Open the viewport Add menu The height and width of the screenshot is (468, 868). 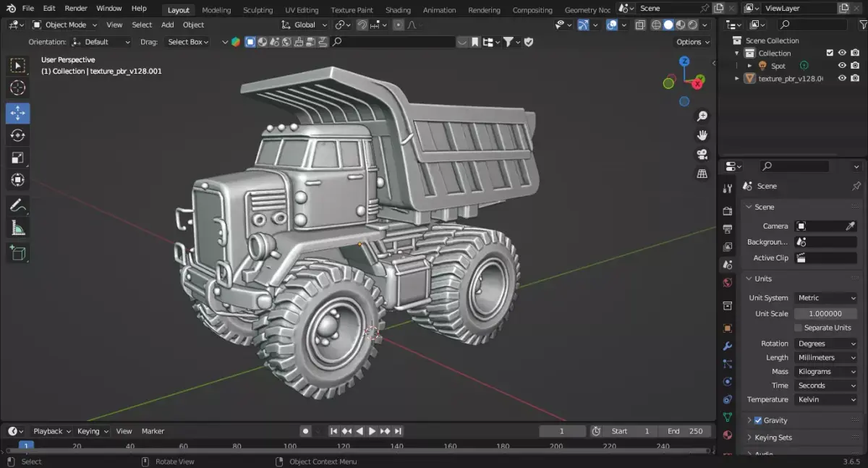167,25
